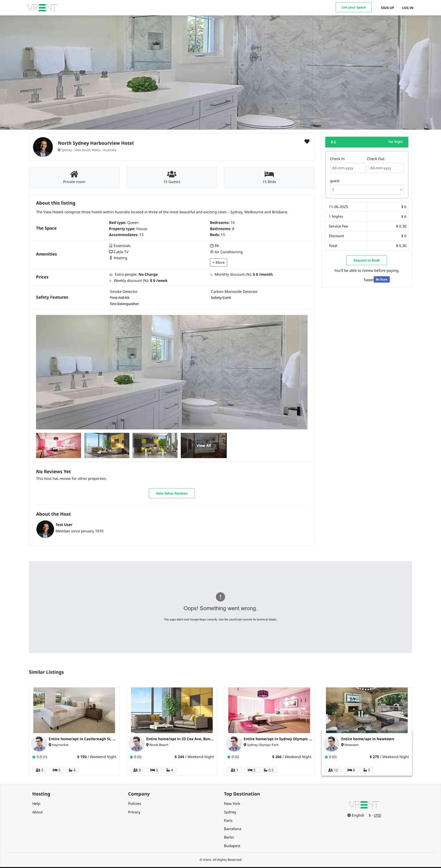
Task: Click the List your Space button
Action: click(x=353, y=7)
